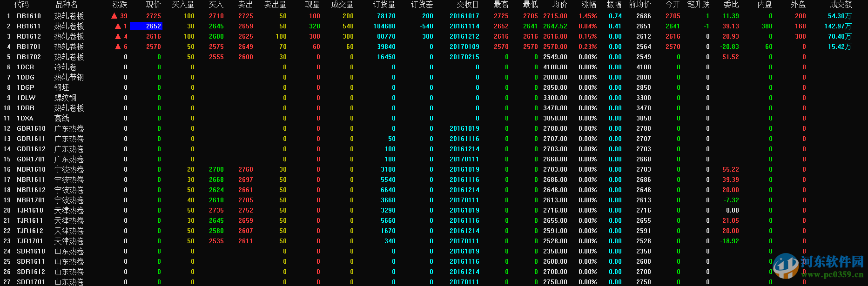Screen dimensions: 868x286
Task: Sort by the 涨跌 column header
Action: 120,4
